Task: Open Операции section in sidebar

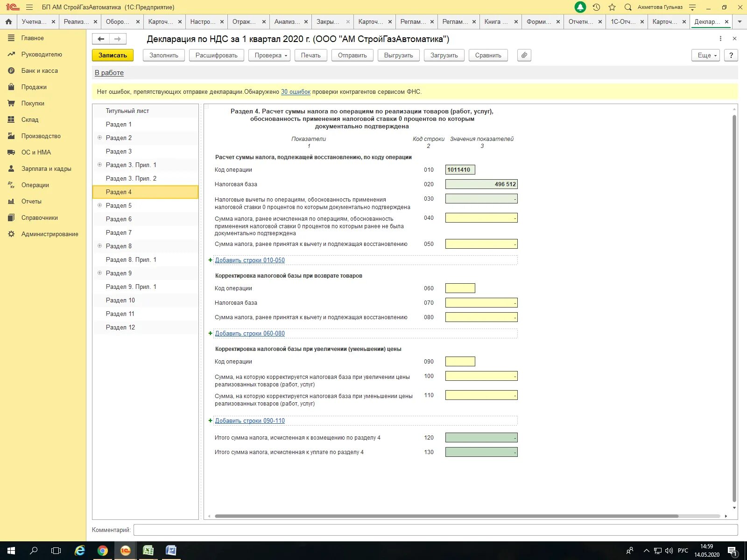Action: [x=35, y=185]
